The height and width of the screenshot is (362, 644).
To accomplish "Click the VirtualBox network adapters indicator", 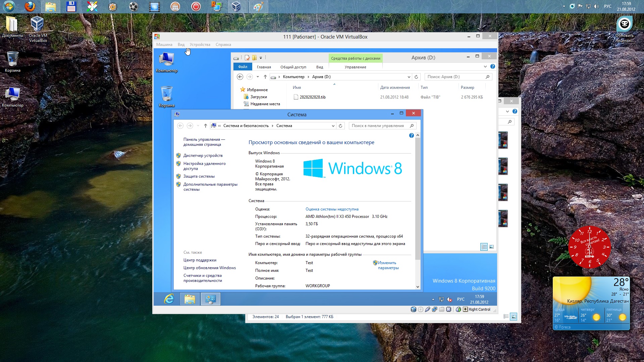I will coord(435,309).
